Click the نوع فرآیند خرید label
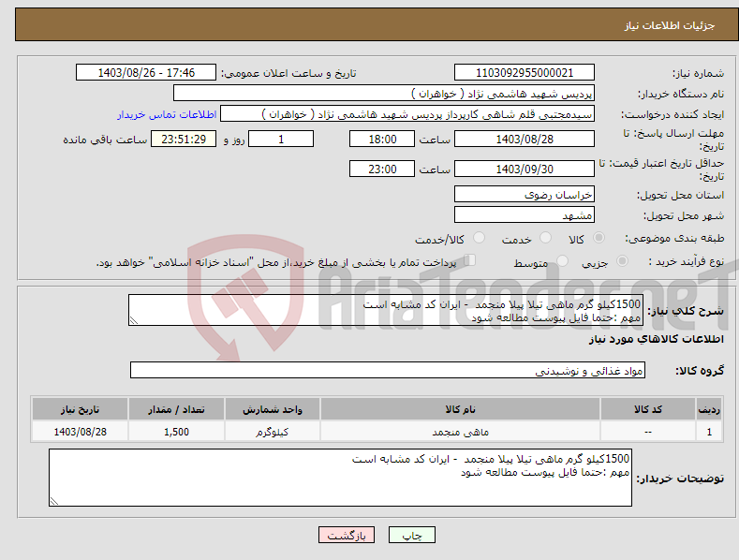Image resolution: width=739 pixels, height=560 pixels. [687, 261]
